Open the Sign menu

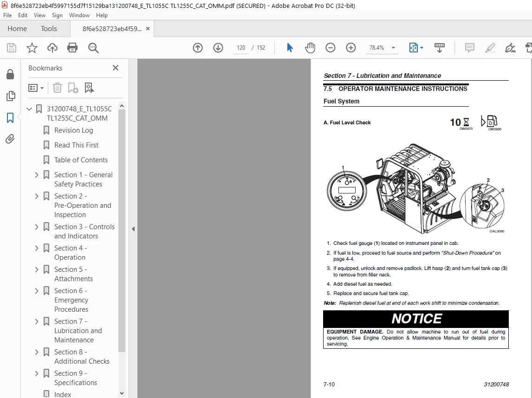pyautogui.click(x=57, y=15)
